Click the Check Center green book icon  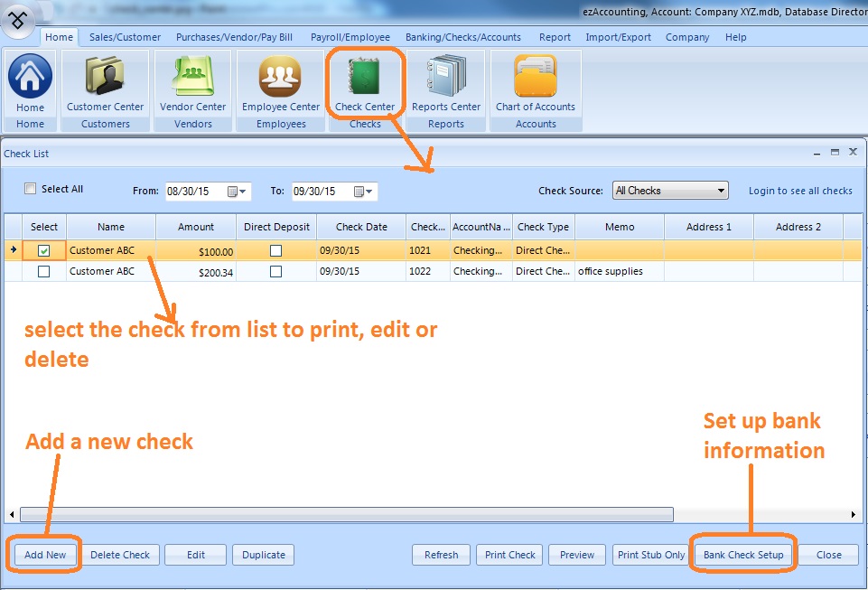pyautogui.click(x=364, y=77)
